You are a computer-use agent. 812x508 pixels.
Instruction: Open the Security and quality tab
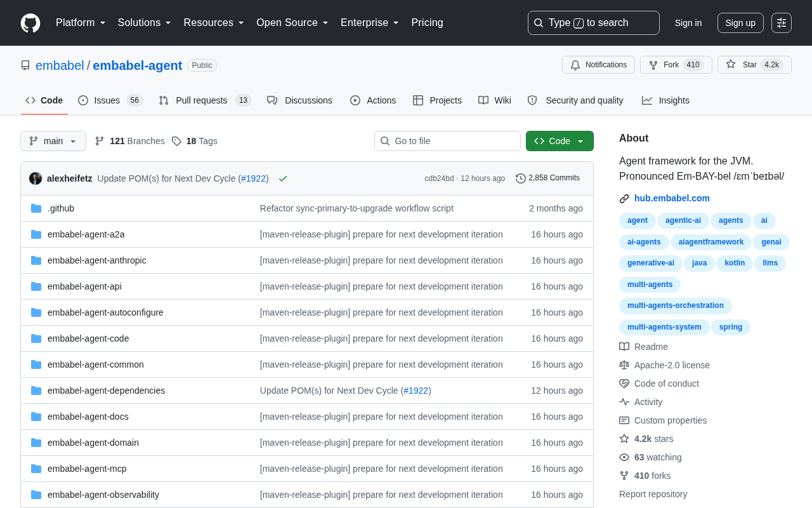tap(575, 100)
